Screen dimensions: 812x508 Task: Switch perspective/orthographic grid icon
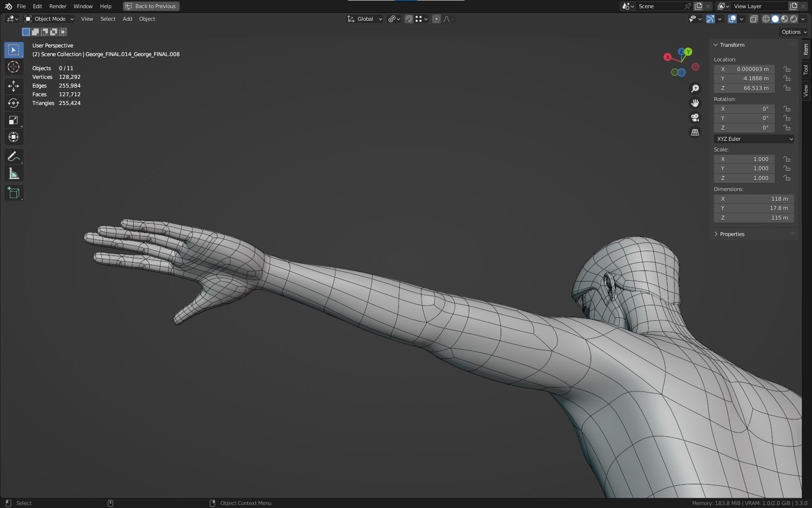click(695, 132)
